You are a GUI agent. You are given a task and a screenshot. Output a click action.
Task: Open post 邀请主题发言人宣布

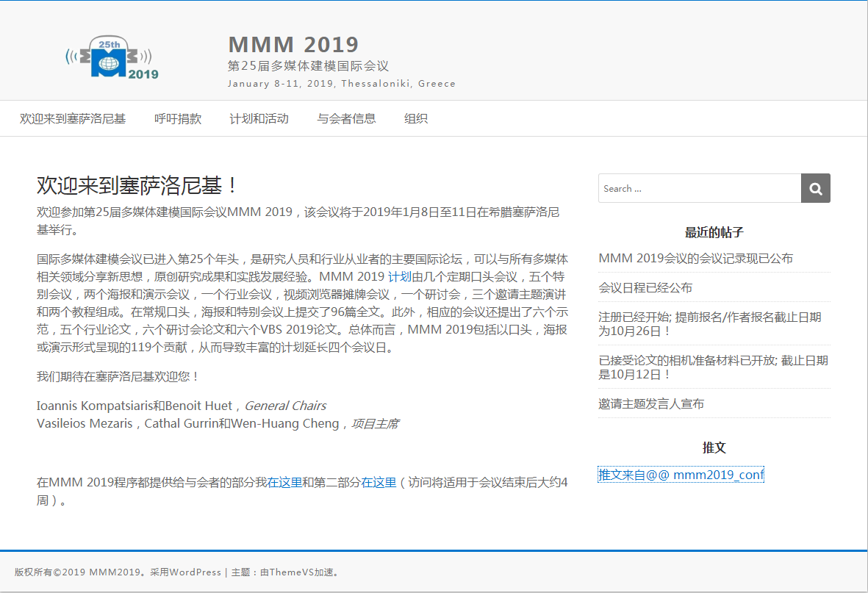(x=651, y=403)
